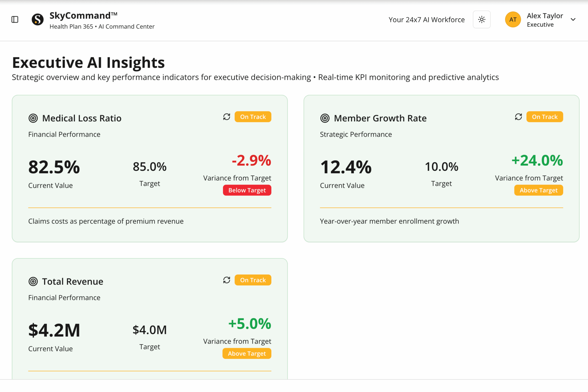Click Total Revenue Above Target badge
Image resolution: width=588 pixels, height=392 pixels.
[x=247, y=353]
